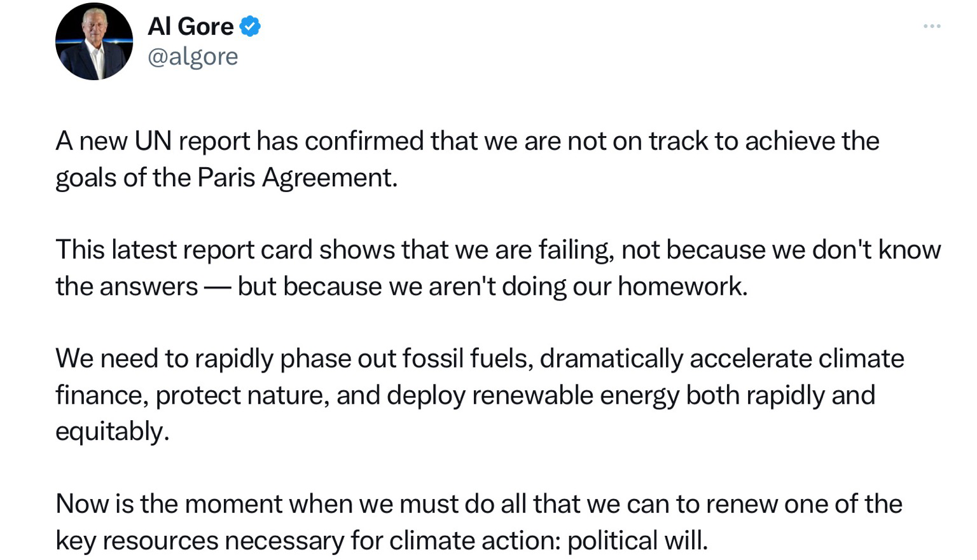This screenshot has height=560, width=977.
Task: Click the word "failing" in the tweet
Action: (x=576, y=250)
